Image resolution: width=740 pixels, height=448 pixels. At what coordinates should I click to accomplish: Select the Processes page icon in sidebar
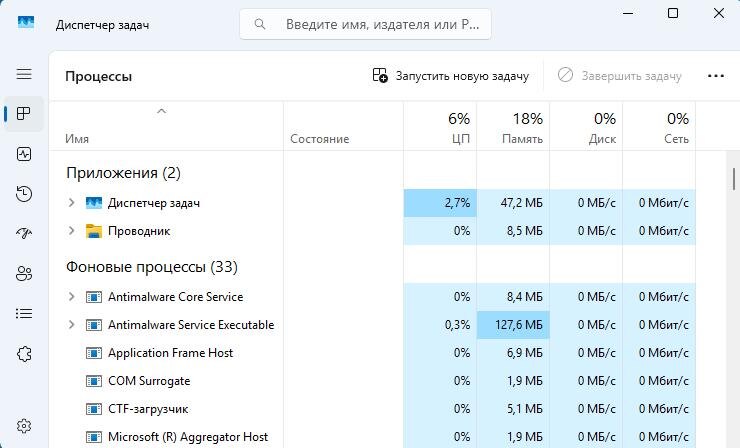pyautogui.click(x=24, y=113)
